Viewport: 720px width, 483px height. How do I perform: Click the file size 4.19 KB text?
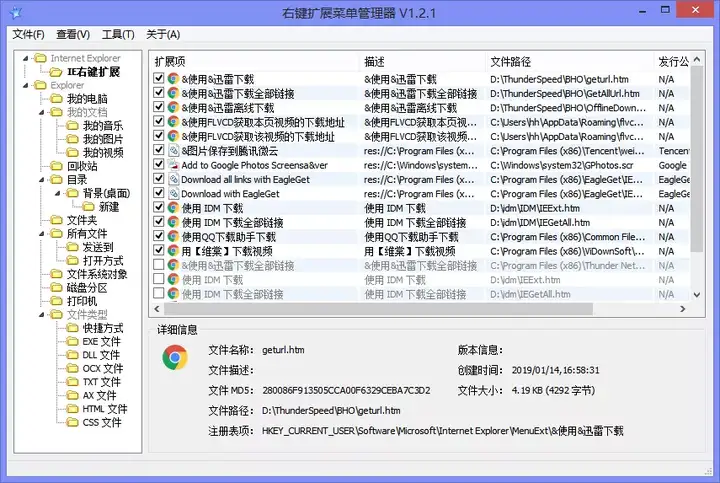pyautogui.click(x=553, y=391)
